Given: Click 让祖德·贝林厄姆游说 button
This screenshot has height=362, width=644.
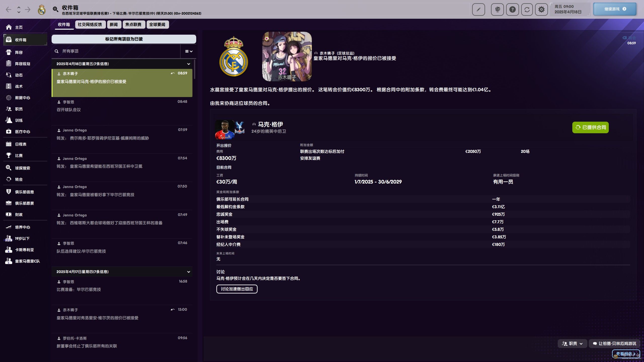Looking at the screenshot, I should click(x=614, y=343).
